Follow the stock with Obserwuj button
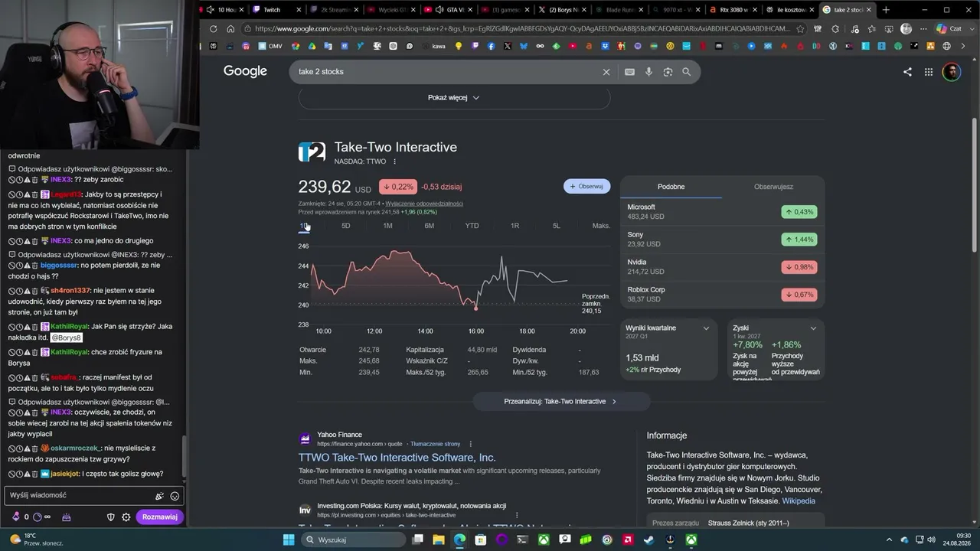The height and width of the screenshot is (551, 980). point(587,186)
